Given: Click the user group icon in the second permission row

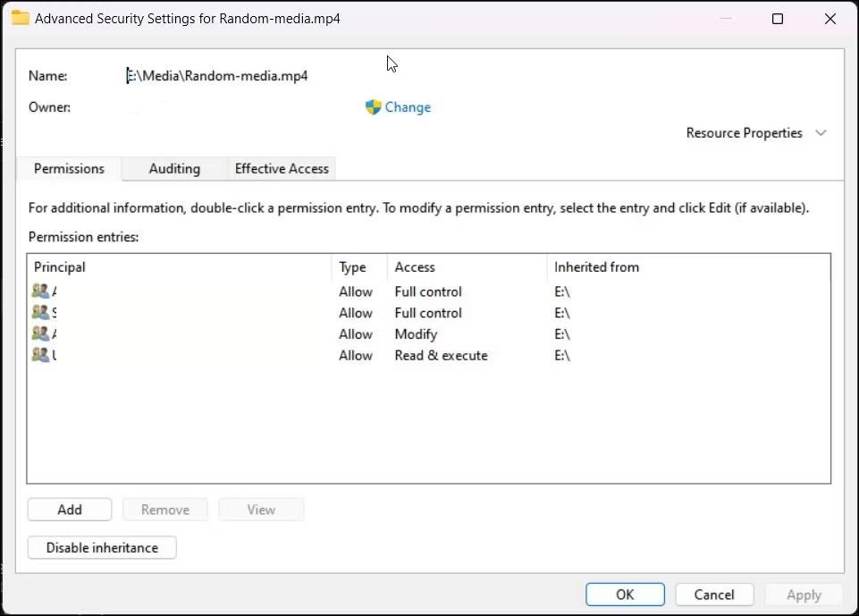Looking at the screenshot, I should [40, 313].
